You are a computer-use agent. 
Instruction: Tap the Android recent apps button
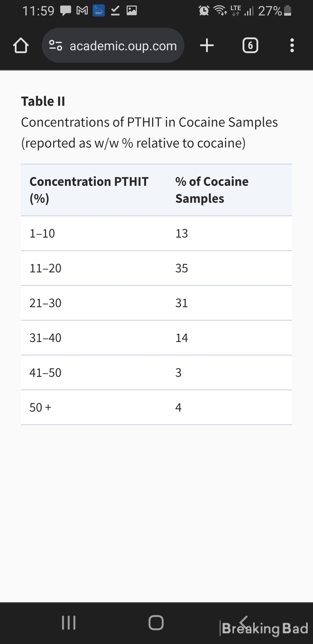(69, 622)
